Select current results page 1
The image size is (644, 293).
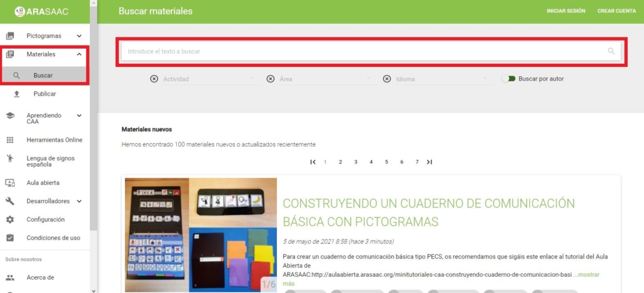pos(325,162)
